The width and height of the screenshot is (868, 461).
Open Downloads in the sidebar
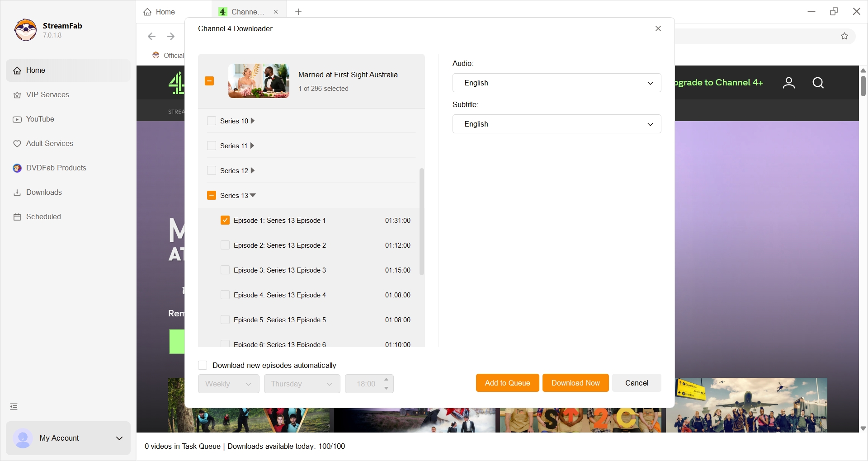pyautogui.click(x=44, y=193)
